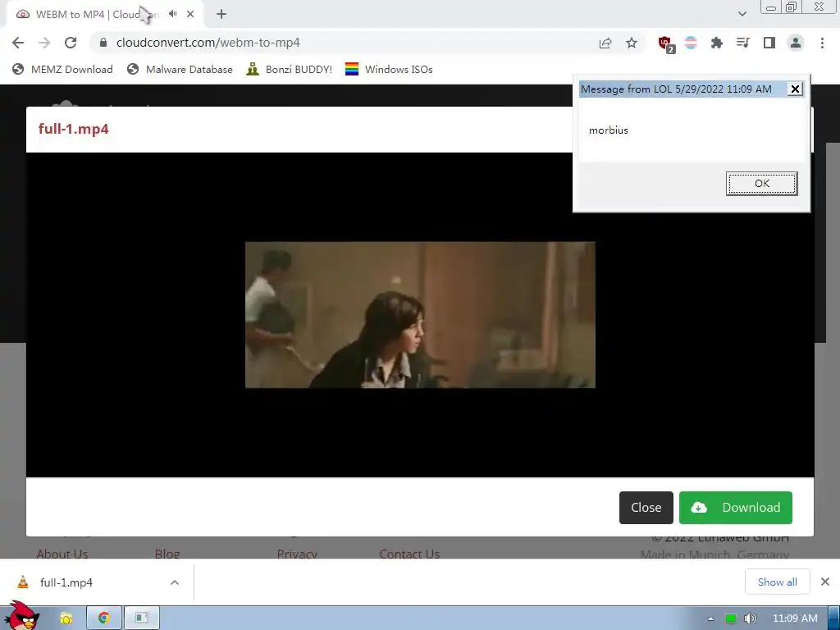Screen dimensions: 840x630
Task: Open the 11:09 AM taskbar clock
Action: tap(795, 619)
